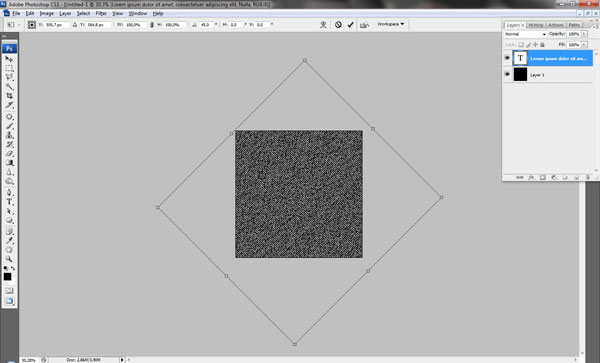Select the Type tool in the toolbox
The height and width of the screenshot is (363, 600).
point(9,202)
